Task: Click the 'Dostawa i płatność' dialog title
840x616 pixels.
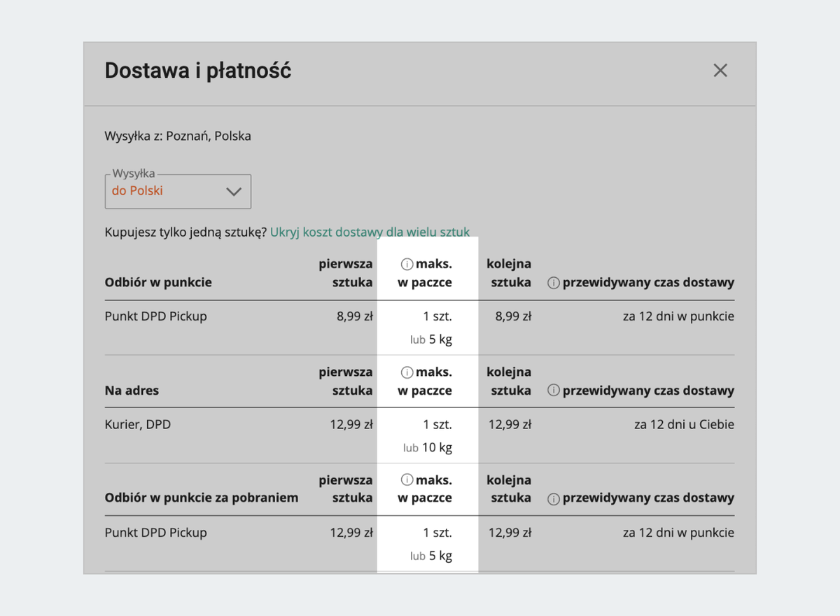Action: click(x=197, y=71)
